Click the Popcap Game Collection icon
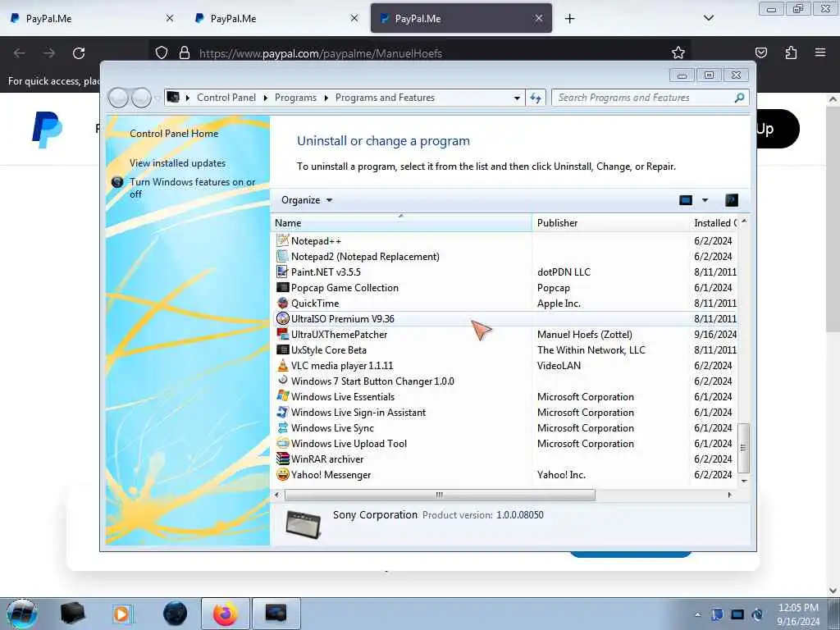 [x=282, y=287]
